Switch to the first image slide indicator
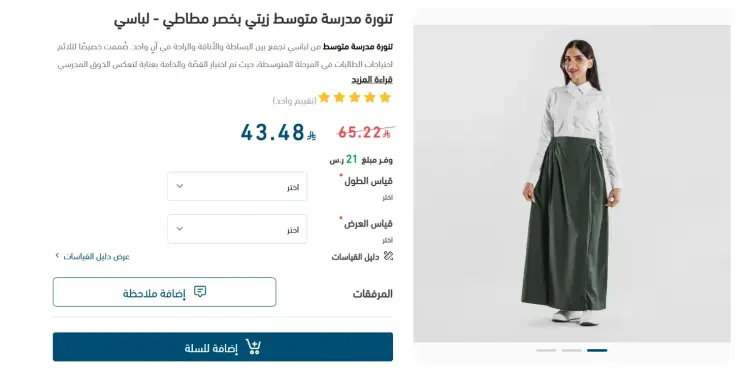This screenshot has width=750, height=370. click(546, 350)
